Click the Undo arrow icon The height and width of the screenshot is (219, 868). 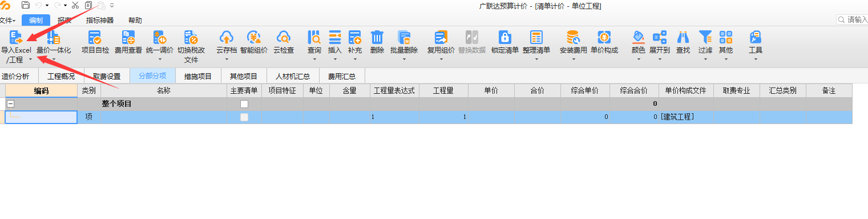tap(39, 5)
